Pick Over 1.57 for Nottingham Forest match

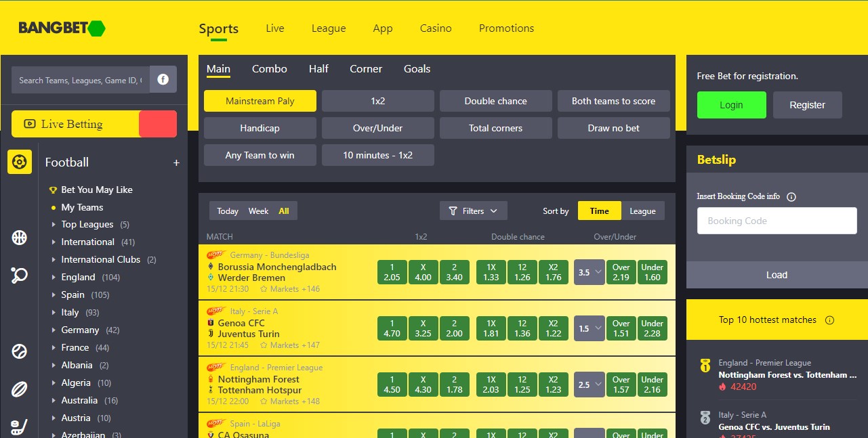[621, 385]
